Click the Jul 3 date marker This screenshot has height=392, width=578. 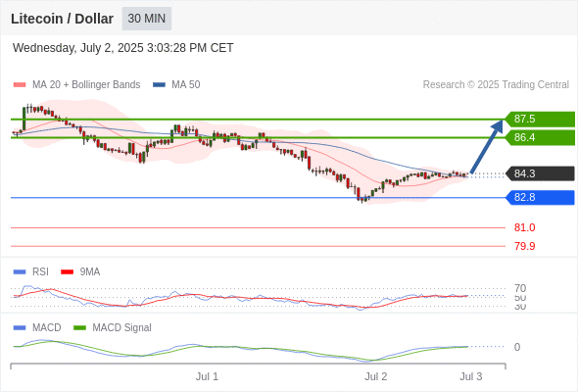pyautogui.click(x=471, y=376)
